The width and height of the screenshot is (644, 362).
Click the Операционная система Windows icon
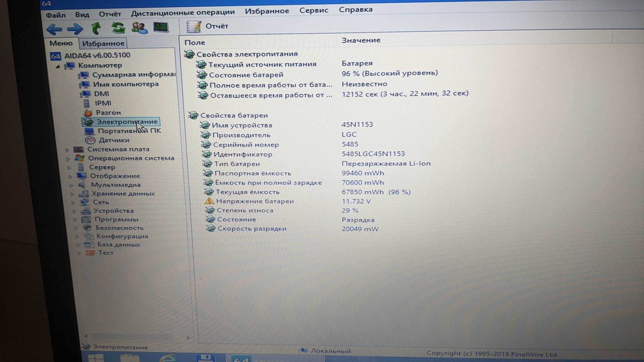tap(80, 158)
